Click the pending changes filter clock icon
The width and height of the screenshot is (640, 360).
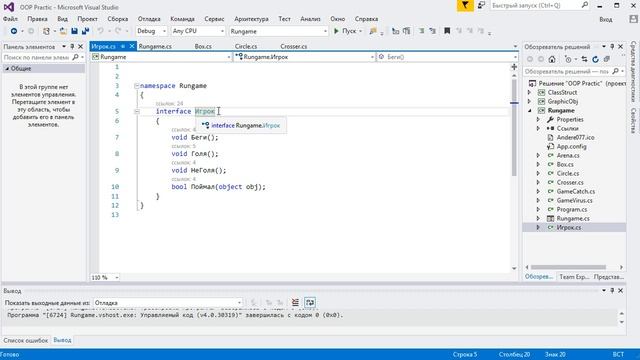coord(568,60)
